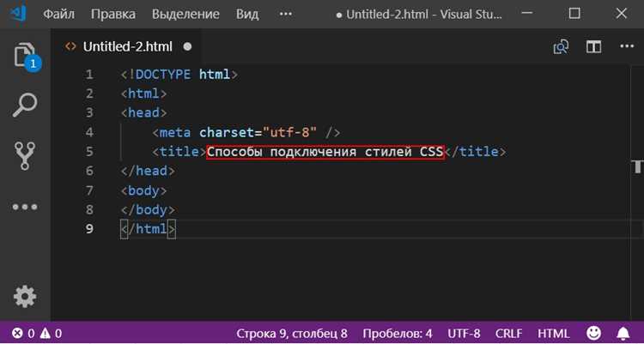Click the closing title tag on line 5

[476, 152]
